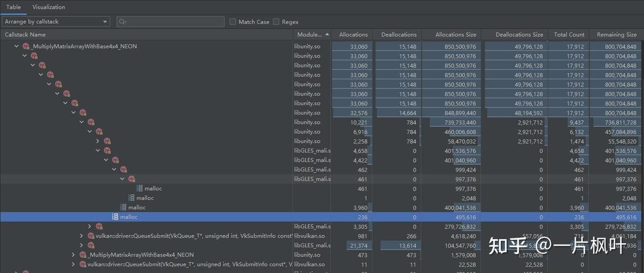Image resolution: width=644 pixels, height=273 pixels.
Task: Click malloc icon in the row with 3,960 allocations
Action: point(123,207)
